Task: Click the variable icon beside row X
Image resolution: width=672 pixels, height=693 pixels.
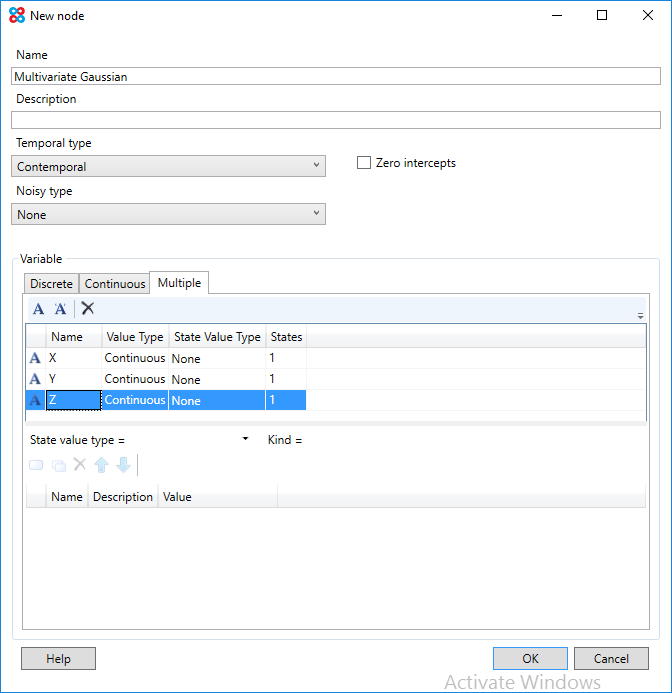Action: coord(35,358)
